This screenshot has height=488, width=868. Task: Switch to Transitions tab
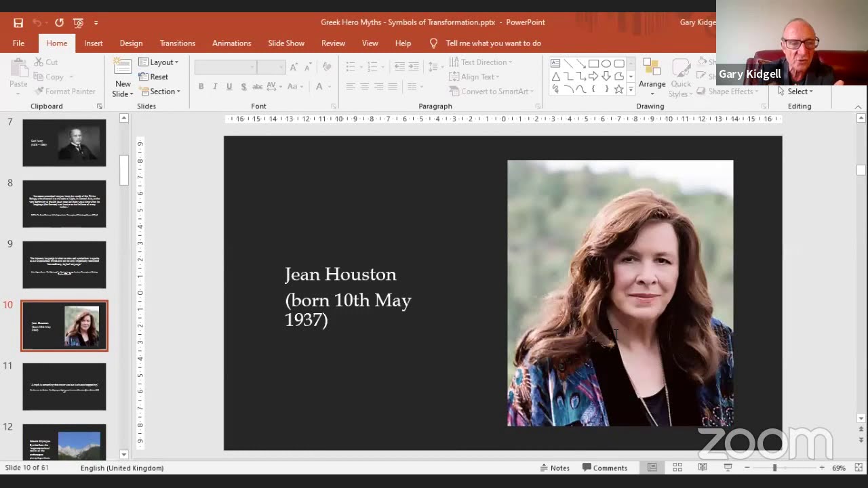(178, 43)
